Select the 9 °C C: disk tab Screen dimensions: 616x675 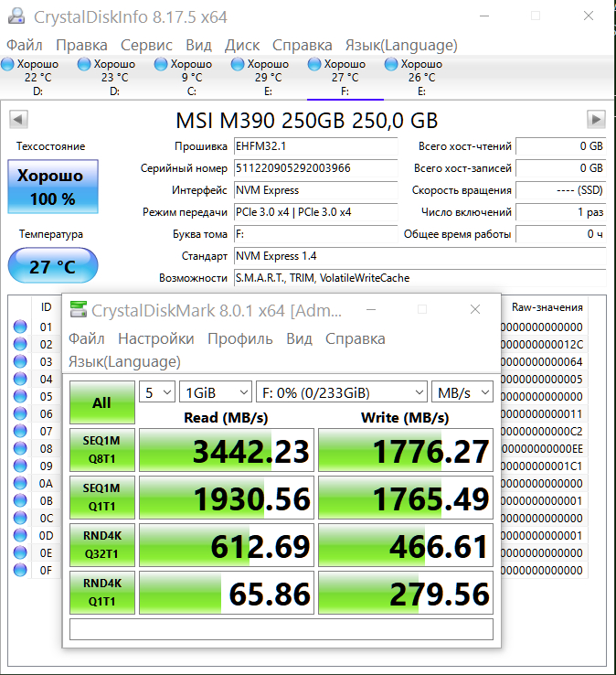pyautogui.click(x=191, y=78)
